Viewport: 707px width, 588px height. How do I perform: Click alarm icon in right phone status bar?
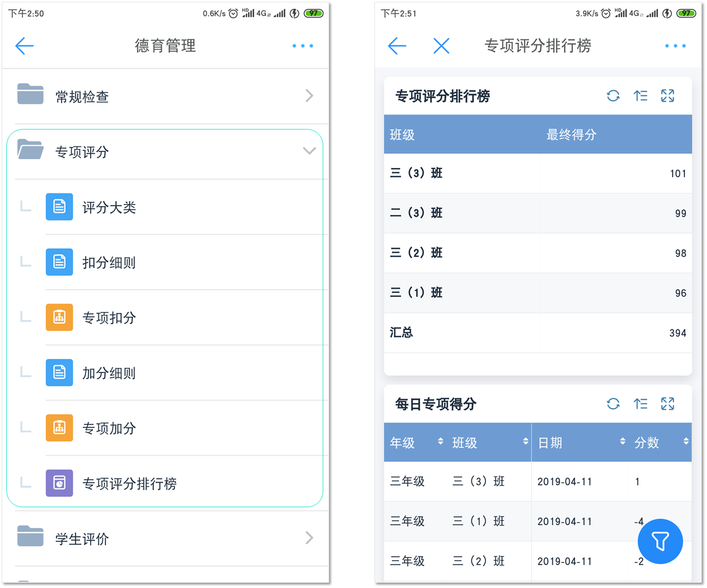tap(606, 13)
